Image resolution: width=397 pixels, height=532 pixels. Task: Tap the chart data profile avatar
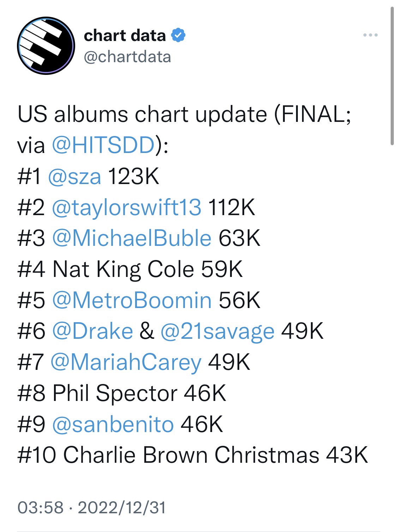tap(46, 46)
